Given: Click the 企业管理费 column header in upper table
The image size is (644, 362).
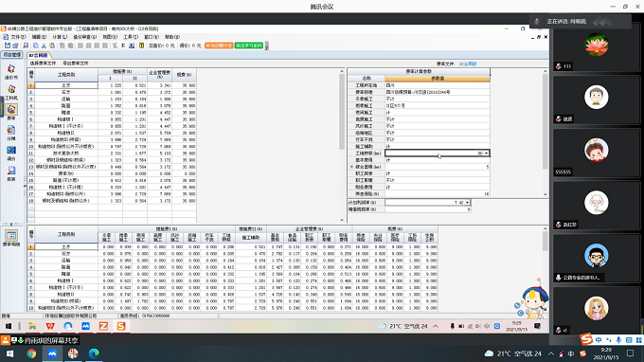Looking at the screenshot, I should 160,74.
